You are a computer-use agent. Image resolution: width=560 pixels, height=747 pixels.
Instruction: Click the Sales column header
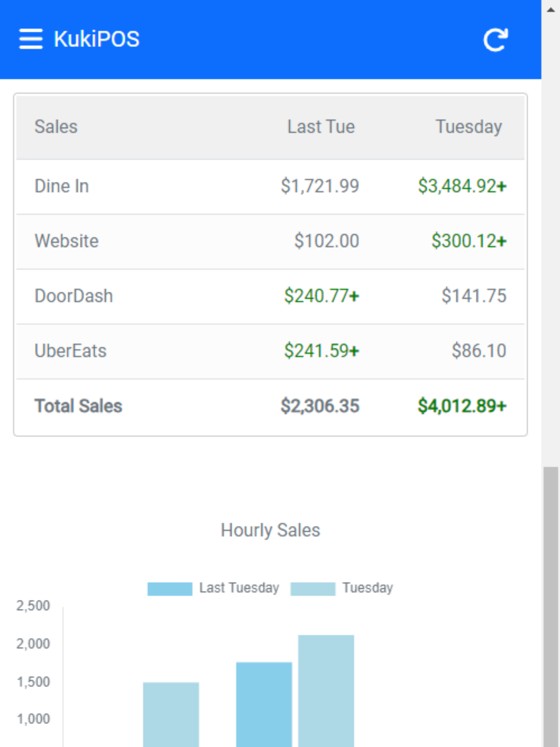(x=56, y=127)
